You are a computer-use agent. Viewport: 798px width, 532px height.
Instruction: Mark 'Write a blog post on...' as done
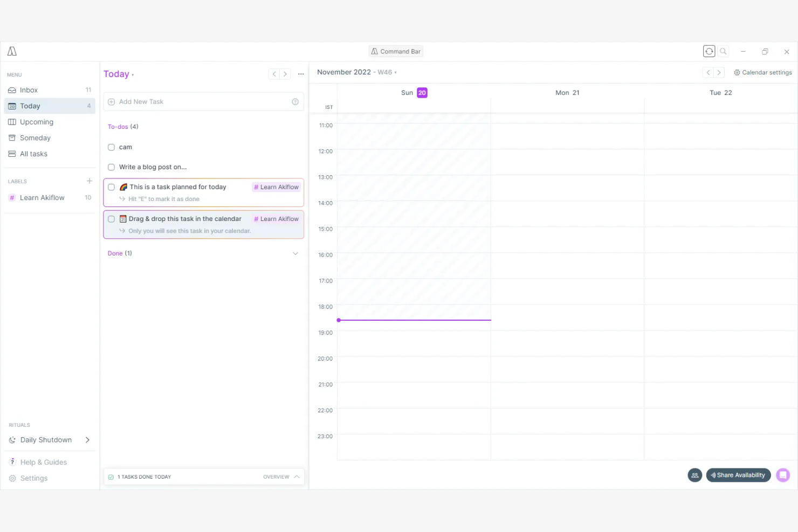[x=112, y=167]
